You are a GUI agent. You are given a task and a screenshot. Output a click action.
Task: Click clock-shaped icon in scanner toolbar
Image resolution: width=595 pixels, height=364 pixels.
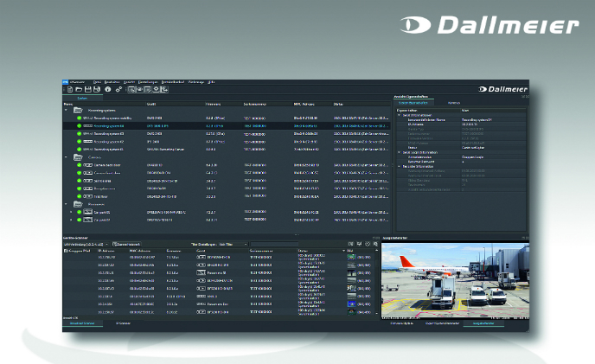click(368, 244)
